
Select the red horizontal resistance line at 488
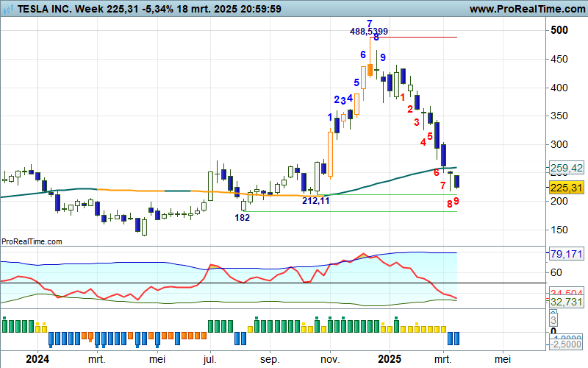[414, 38]
